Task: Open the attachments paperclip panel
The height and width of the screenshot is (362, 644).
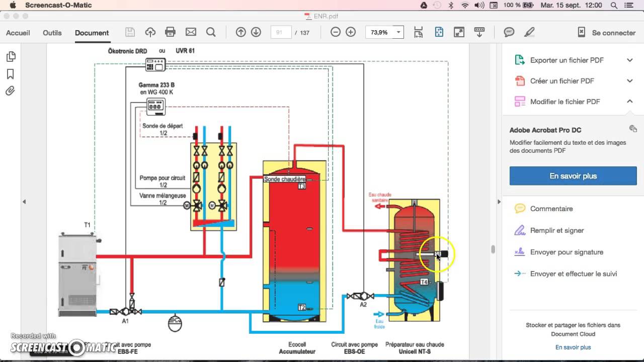Action: pyautogui.click(x=10, y=91)
